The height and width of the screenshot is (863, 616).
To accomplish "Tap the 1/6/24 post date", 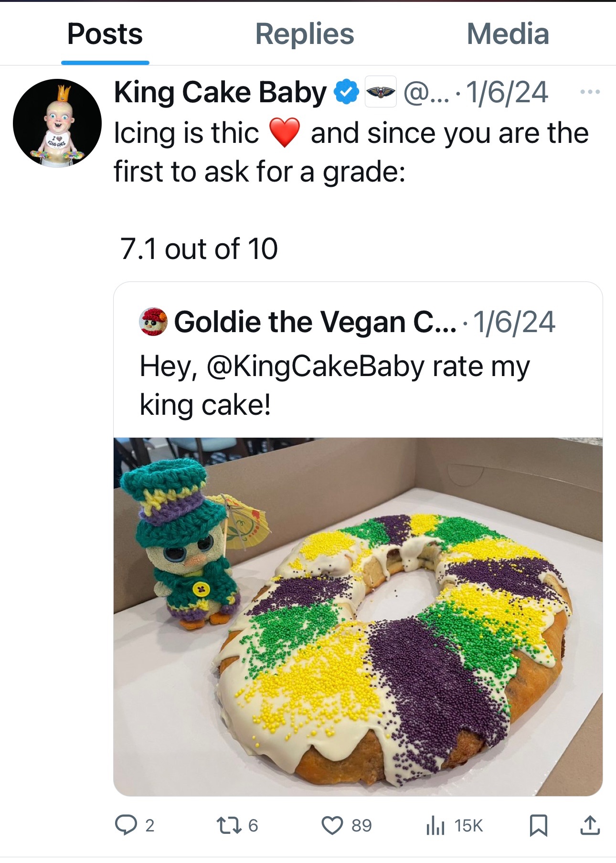I will tap(507, 92).
